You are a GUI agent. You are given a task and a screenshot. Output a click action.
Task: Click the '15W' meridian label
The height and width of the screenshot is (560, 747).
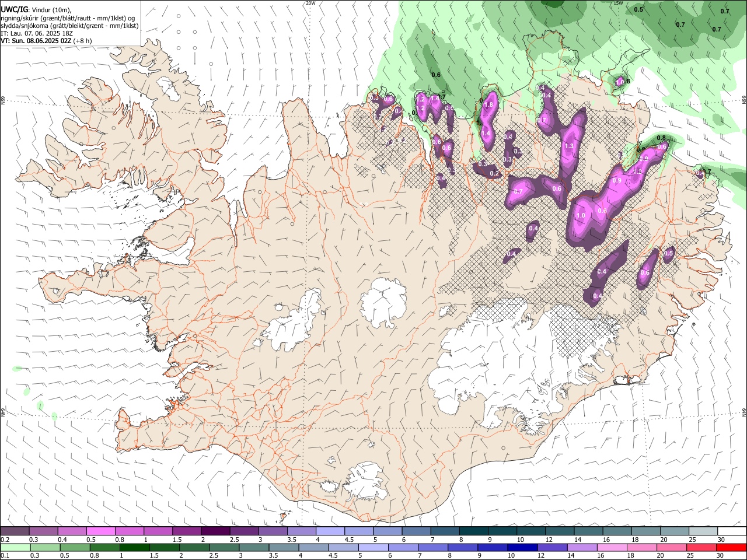(618, 3)
